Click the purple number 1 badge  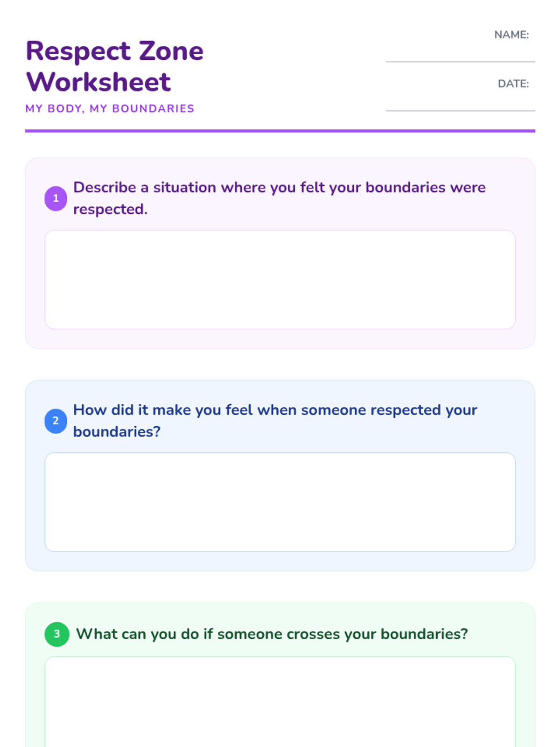tap(56, 198)
